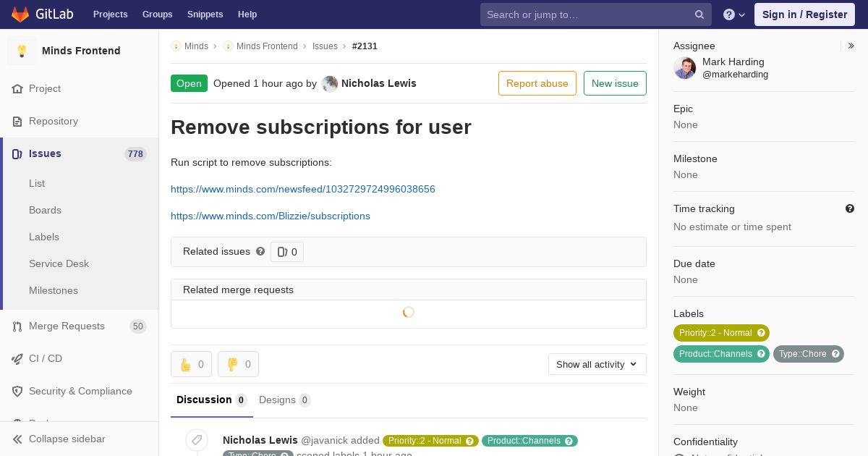The image size is (868, 456).
Task: Open Snippets in the top navigation
Action: click(x=205, y=14)
